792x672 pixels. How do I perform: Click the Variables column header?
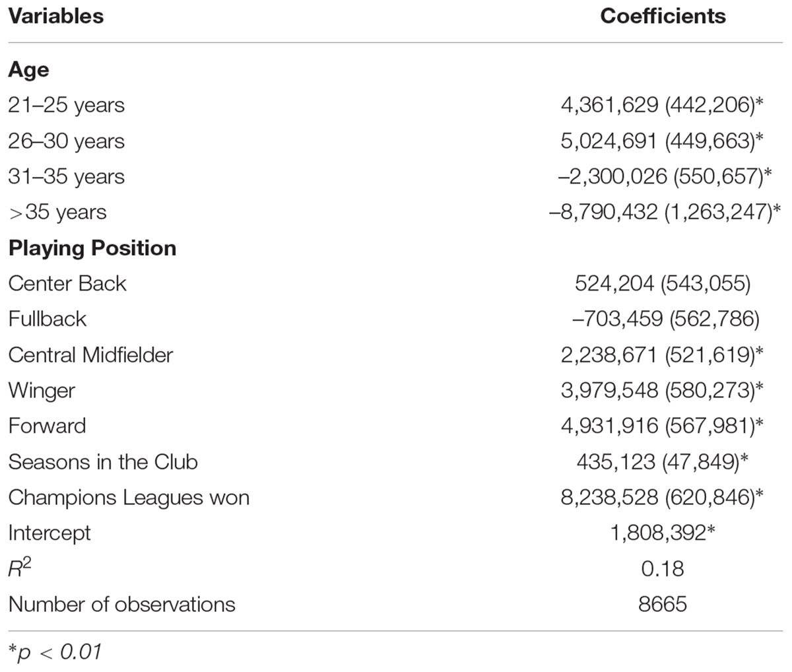pos(56,16)
